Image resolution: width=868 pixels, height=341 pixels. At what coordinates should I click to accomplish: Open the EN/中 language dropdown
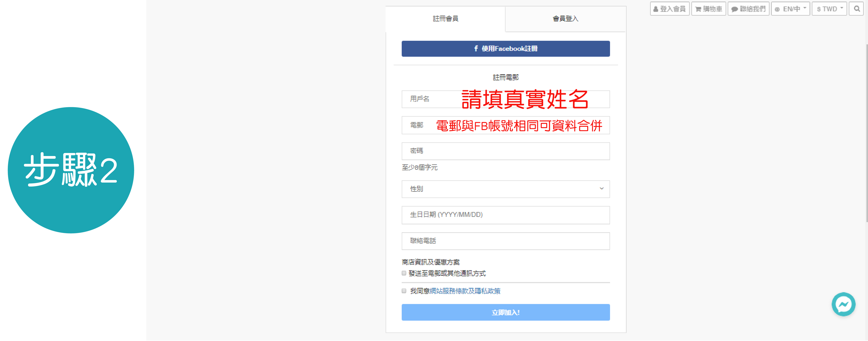point(791,9)
